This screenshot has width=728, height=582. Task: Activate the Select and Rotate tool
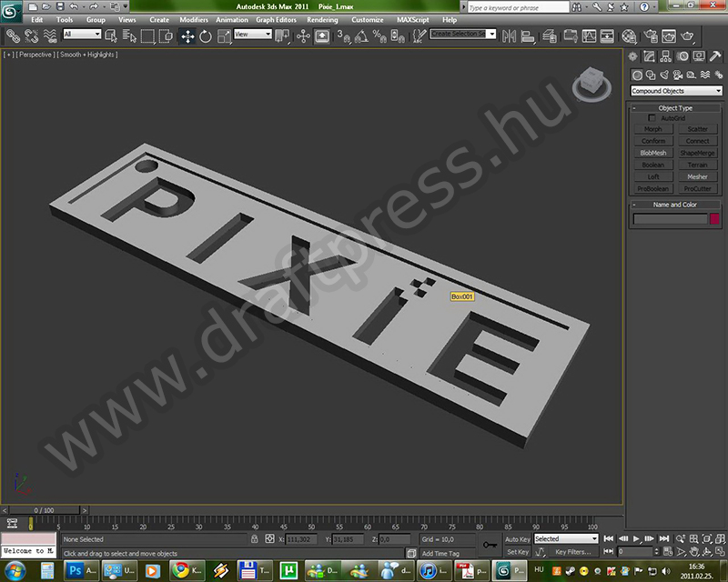(x=206, y=36)
